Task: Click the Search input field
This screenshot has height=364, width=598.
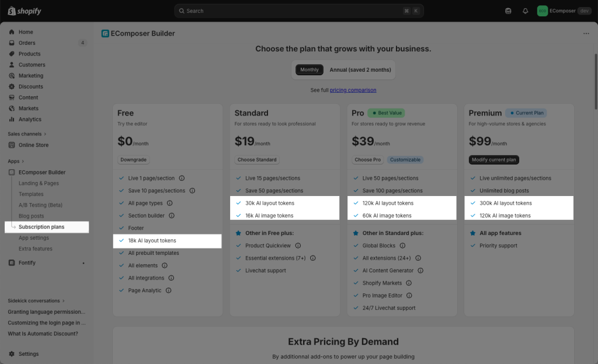Action: (x=298, y=11)
